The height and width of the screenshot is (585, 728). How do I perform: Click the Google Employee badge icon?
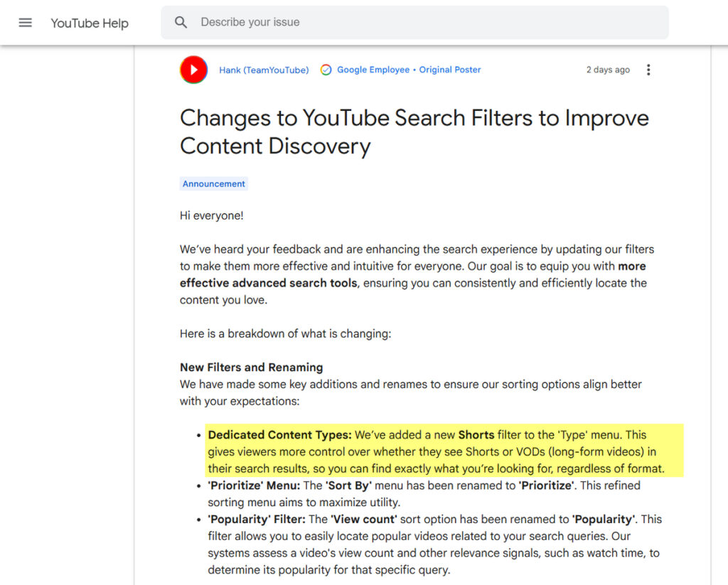pyautogui.click(x=326, y=70)
